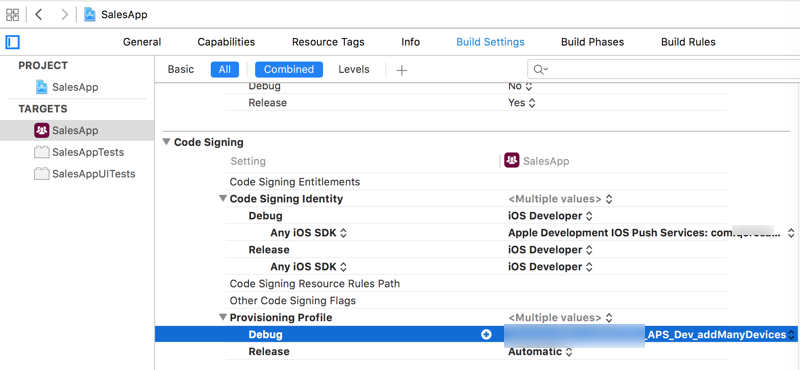Image resolution: width=800 pixels, height=370 pixels.
Task: Select the All settings filter
Action: pos(224,69)
